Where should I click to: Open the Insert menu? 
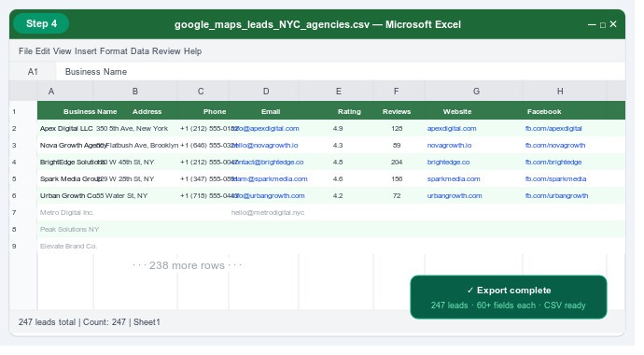(86, 51)
